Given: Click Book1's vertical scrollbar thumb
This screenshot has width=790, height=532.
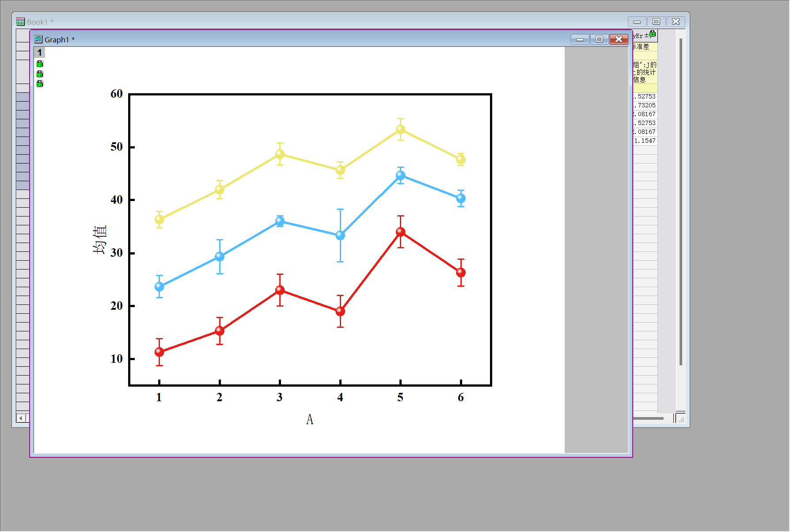Looking at the screenshot, I should click(681, 201).
